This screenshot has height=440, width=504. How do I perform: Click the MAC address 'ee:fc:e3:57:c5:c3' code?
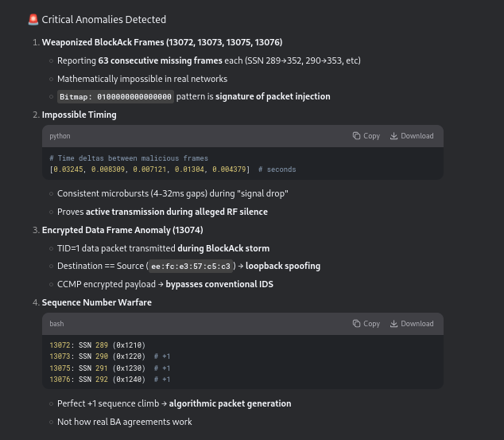tap(191, 266)
